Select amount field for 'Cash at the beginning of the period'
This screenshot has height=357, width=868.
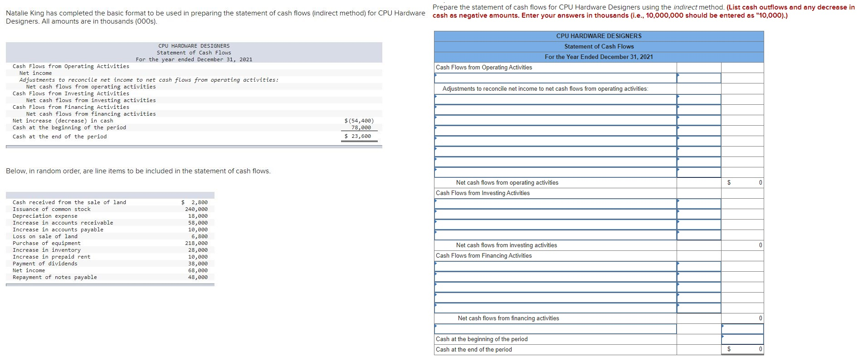[x=742, y=339]
